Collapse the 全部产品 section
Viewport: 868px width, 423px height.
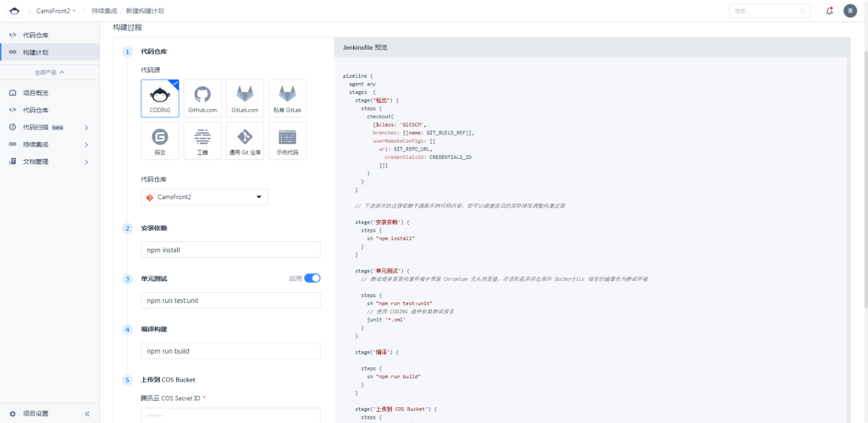(49, 73)
